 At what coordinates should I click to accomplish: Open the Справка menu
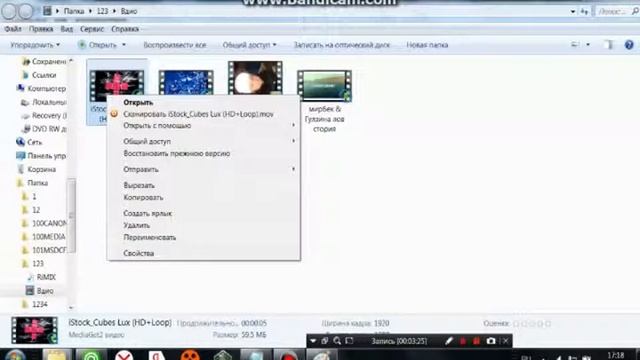(125, 29)
